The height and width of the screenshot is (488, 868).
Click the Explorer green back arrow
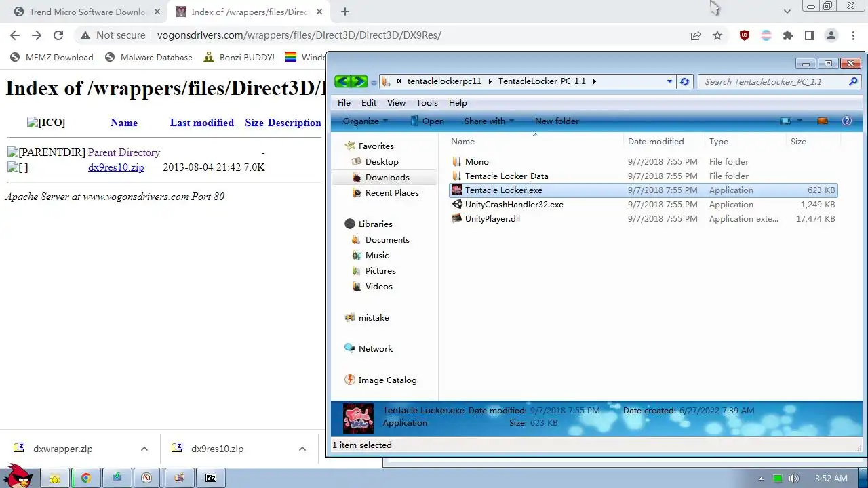[342, 81]
